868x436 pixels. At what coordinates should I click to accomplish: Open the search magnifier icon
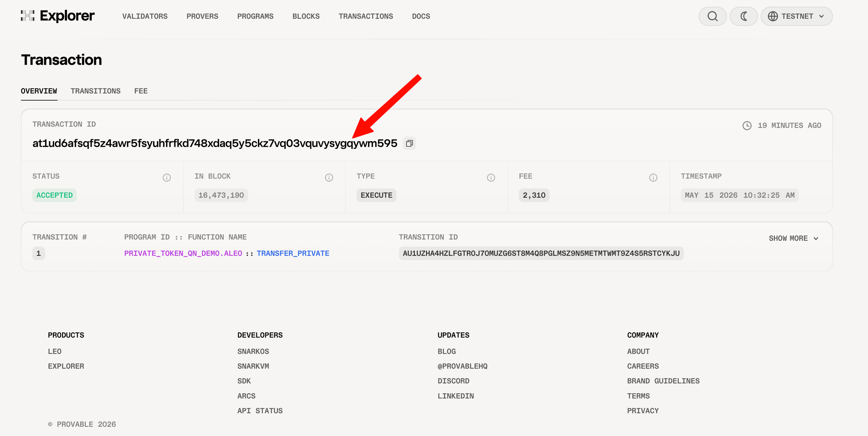tap(712, 16)
